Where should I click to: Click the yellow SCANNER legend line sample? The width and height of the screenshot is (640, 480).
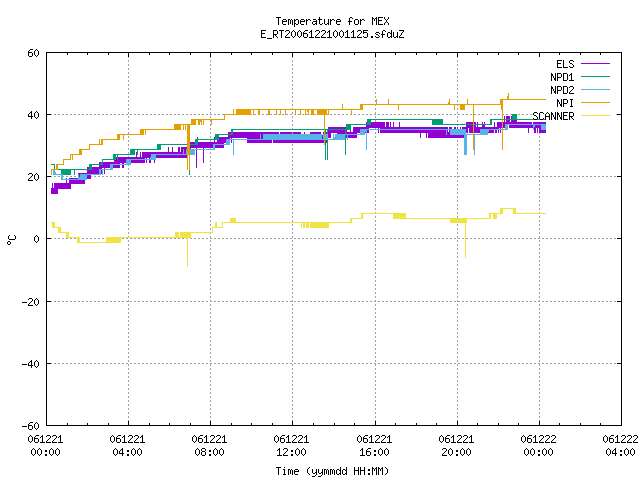(x=596, y=116)
